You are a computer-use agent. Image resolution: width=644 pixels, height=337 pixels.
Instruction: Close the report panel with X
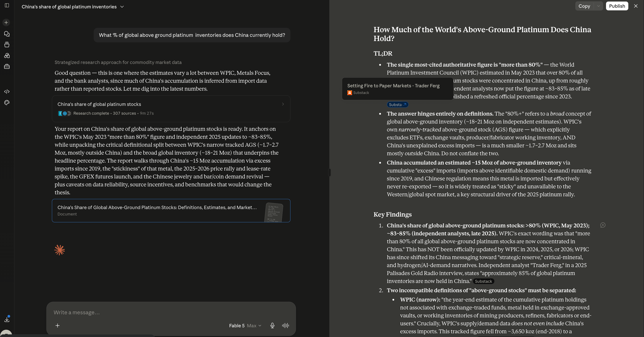click(x=636, y=6)
